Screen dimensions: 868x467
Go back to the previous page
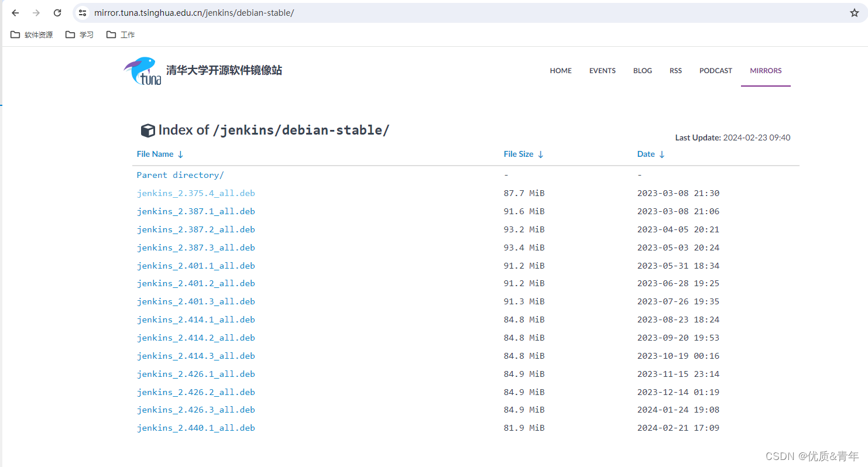[15, 13]
